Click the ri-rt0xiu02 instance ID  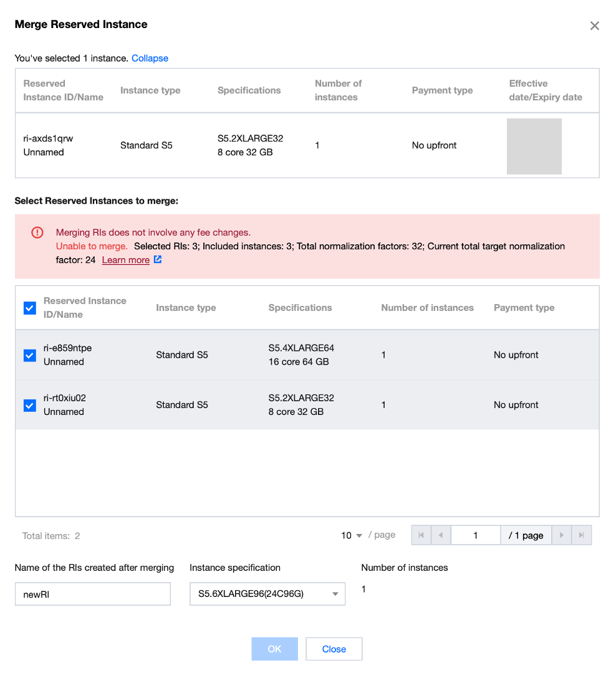click(x=65, y=398)
